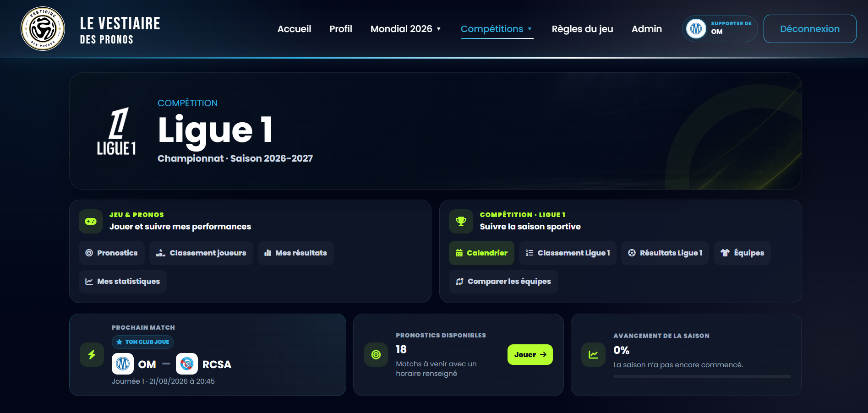This screenshot has width=868, height=413.
Task: Open Classement Ligue 1
Action: (x=568, y=253)
